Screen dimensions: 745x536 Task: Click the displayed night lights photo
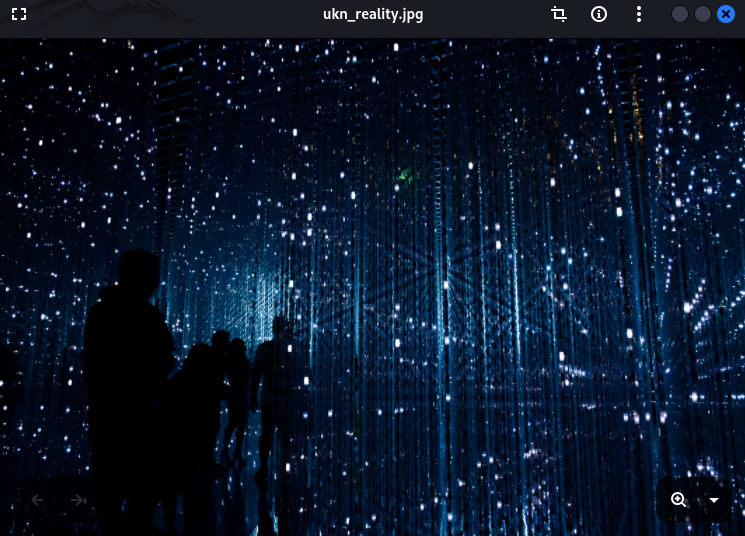[x=372, y=287]
